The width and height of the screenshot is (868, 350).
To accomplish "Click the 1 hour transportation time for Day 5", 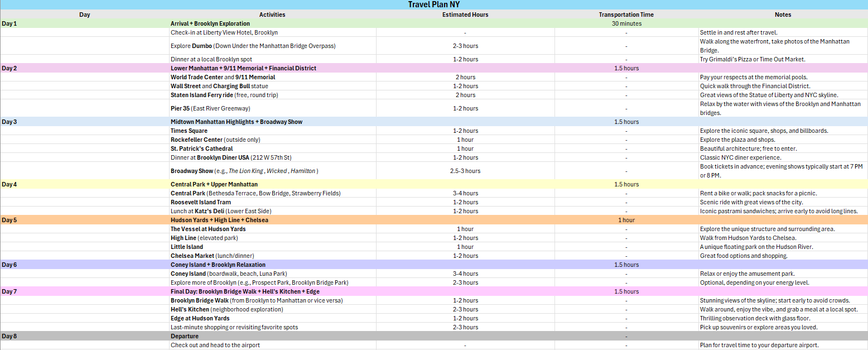I will click(x=626, y=220).
